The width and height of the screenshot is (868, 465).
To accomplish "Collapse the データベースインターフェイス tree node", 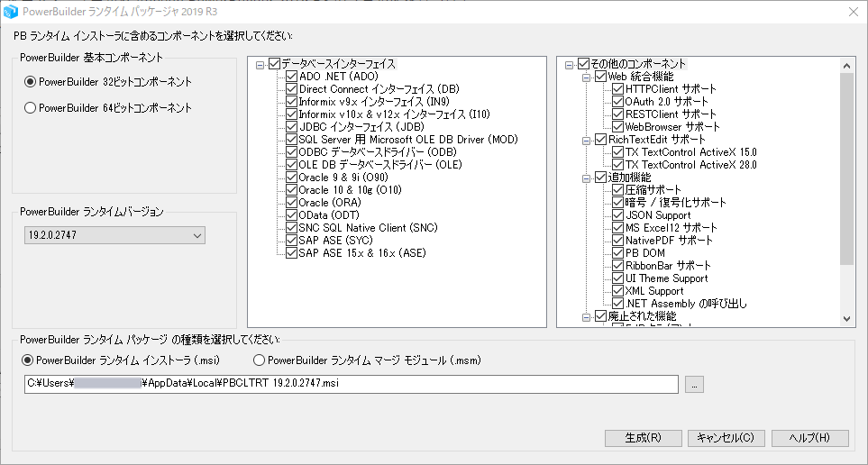I will 260,65.
